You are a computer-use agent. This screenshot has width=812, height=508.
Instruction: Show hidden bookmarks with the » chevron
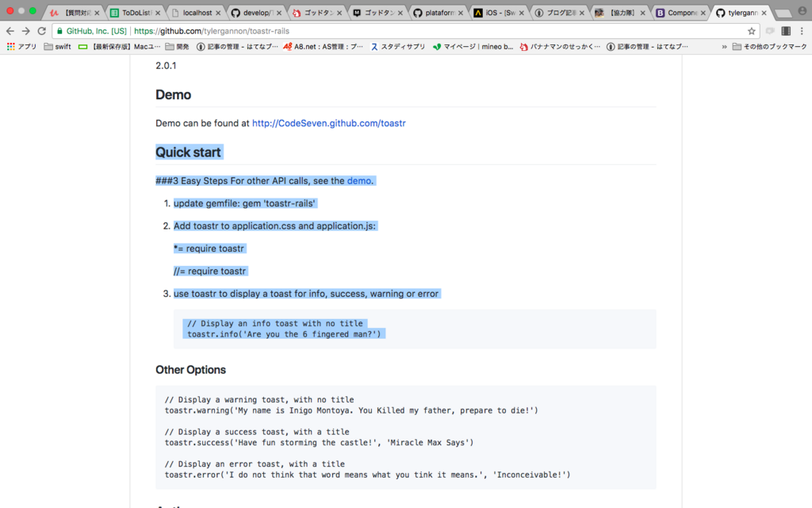pyautogui.click(x=724, y=47)
